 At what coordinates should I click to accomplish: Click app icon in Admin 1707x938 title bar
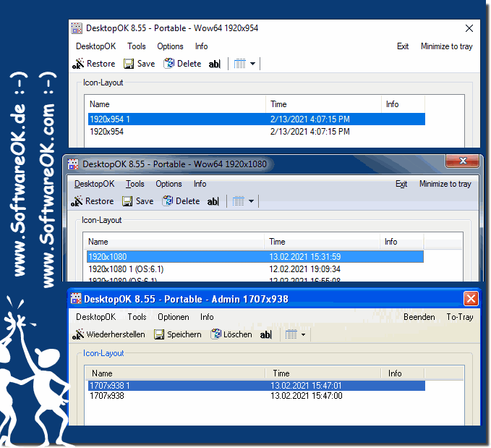(x=76, y=298)
